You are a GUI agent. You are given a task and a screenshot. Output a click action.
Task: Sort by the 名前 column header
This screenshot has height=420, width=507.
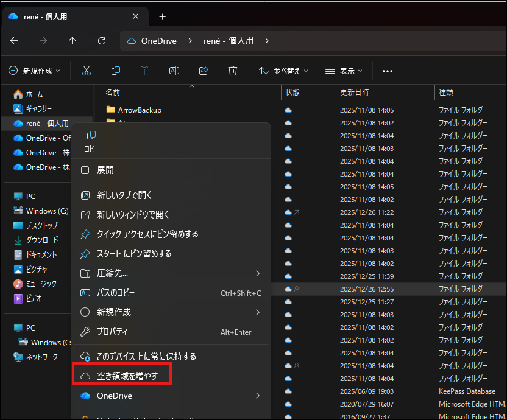(x=113, y=93)
